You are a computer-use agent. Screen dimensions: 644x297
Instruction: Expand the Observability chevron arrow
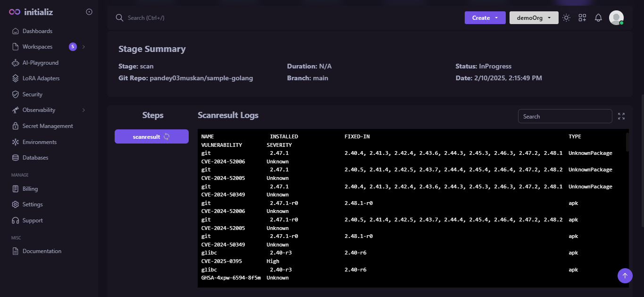tap(84, 110)
